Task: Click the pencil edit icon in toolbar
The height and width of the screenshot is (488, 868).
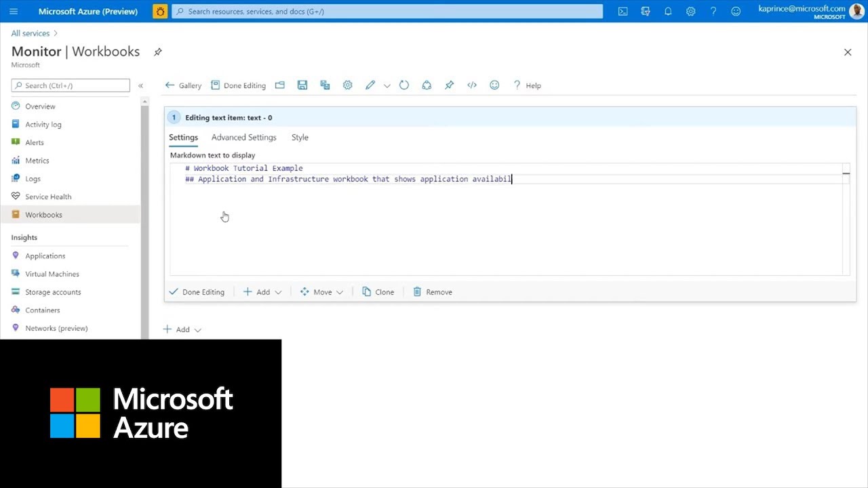Action: pos(370,85)
